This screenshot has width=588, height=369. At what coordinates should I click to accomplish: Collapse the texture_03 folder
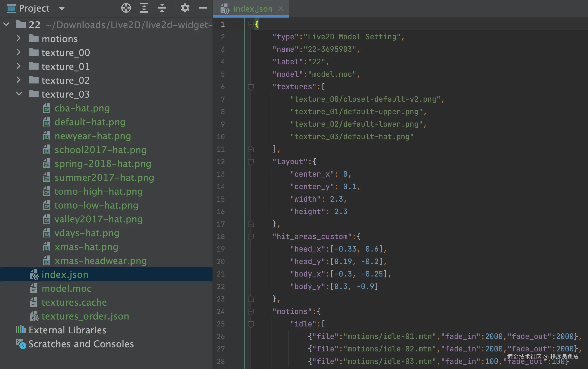coord(19,94)
